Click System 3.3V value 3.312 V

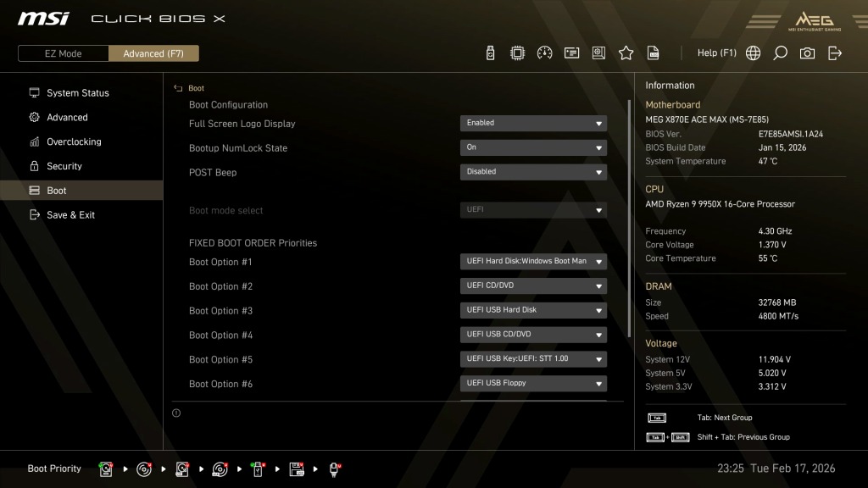772,386
